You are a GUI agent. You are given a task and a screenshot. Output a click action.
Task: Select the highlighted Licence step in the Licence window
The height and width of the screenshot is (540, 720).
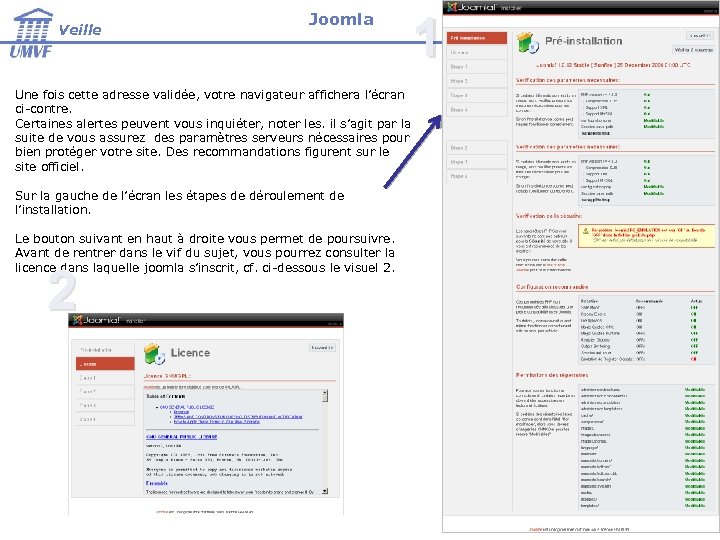[105, 364]
